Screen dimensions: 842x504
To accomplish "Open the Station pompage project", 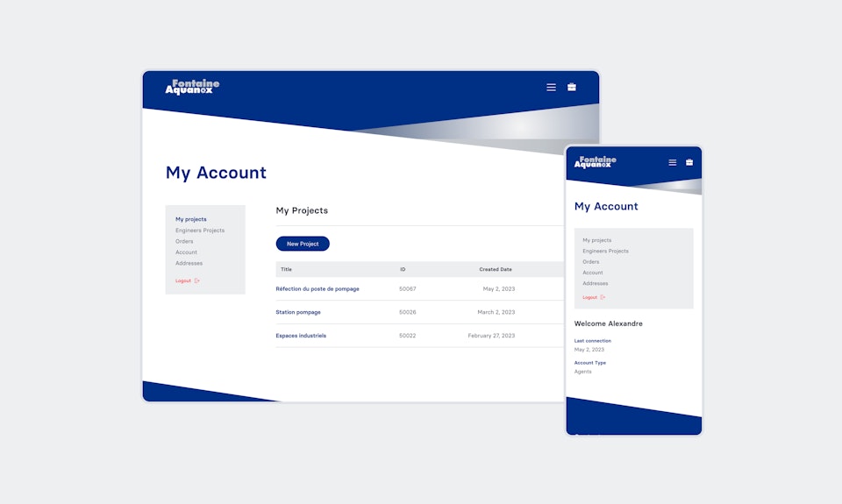I will coord(298,312).
